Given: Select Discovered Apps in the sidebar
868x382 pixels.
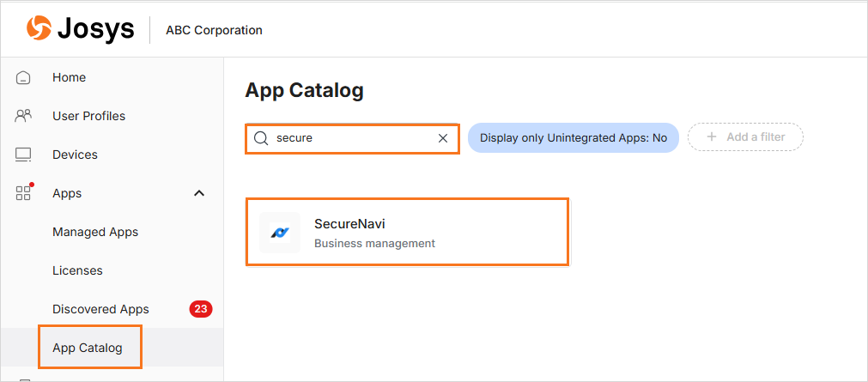Looking at the screenshot, I should pos(100,309).
